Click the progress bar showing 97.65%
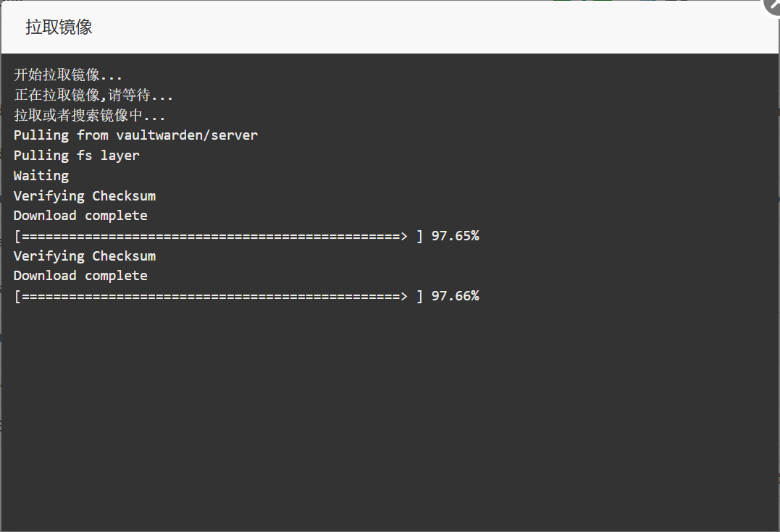780x532 pixels. 219,236
